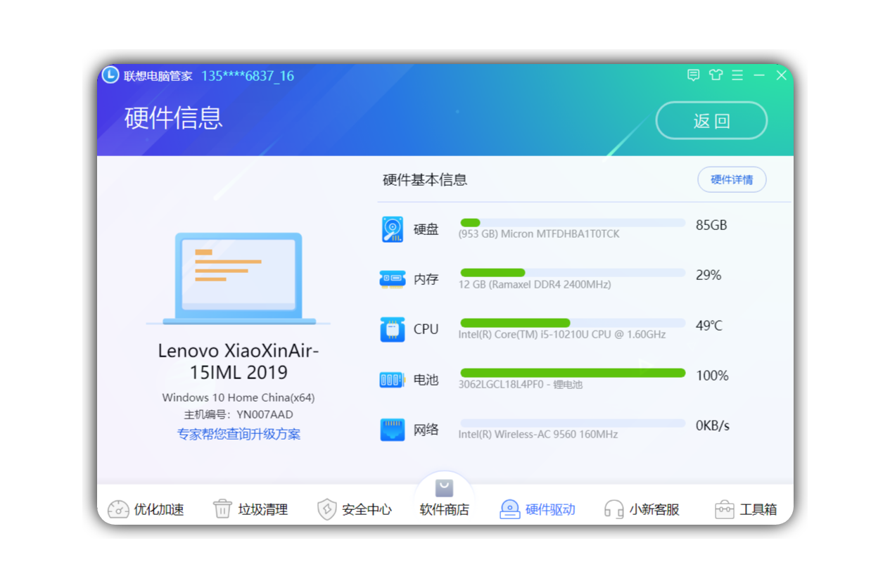Image resolution: width=890 pixels, height=588 pixels.
Task: Click the 0KB/s network speed value
Action: (x=713, y=426)
